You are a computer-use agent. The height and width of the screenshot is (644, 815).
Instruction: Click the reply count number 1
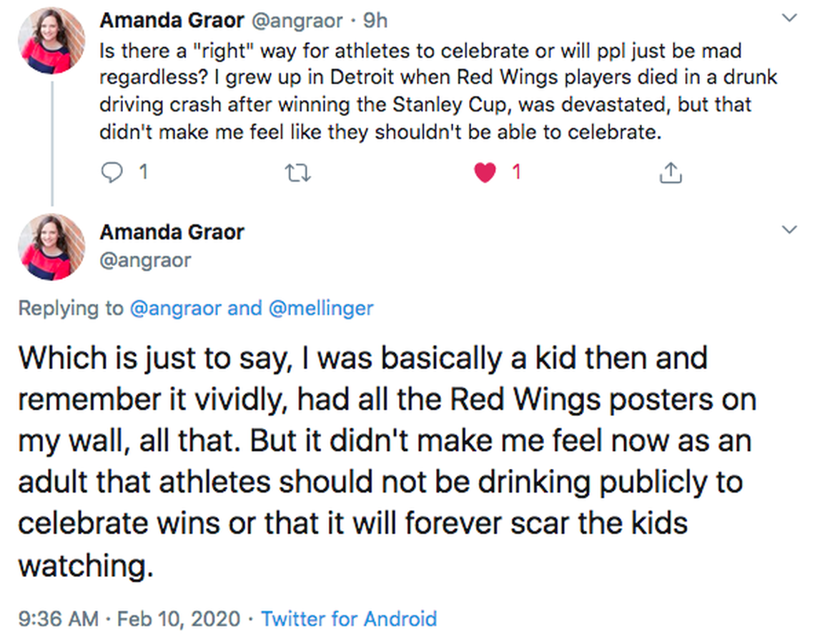click(x=142, y=172)
